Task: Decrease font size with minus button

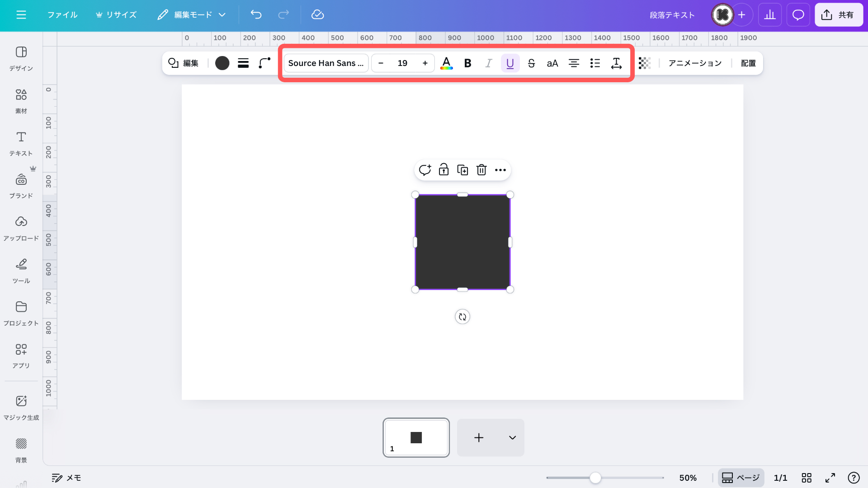Action: point(381,63)
